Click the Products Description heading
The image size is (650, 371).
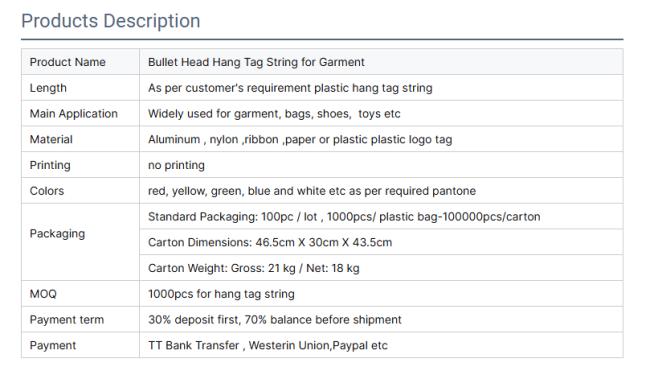pos(111,21)
